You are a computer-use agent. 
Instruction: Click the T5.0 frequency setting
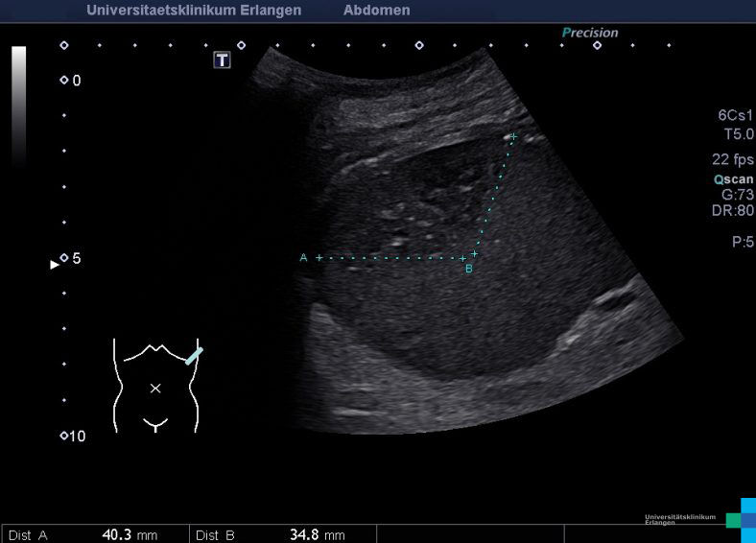click(738, 134)
